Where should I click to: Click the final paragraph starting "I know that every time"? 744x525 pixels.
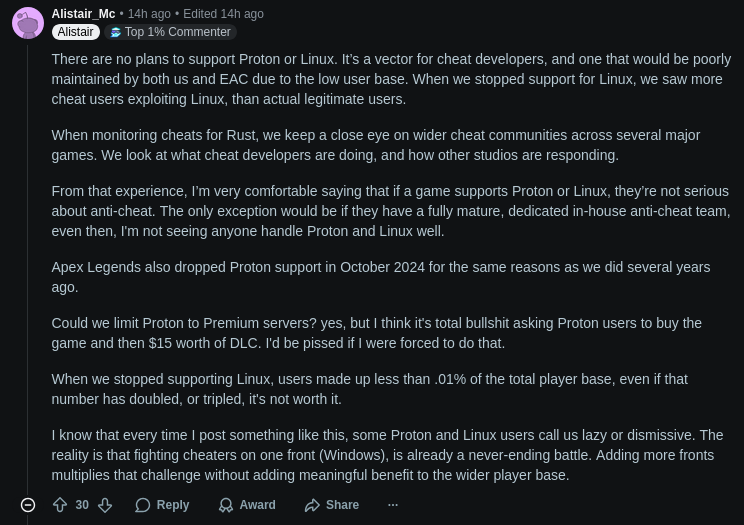pyautogui.click(x=386, y=455)
